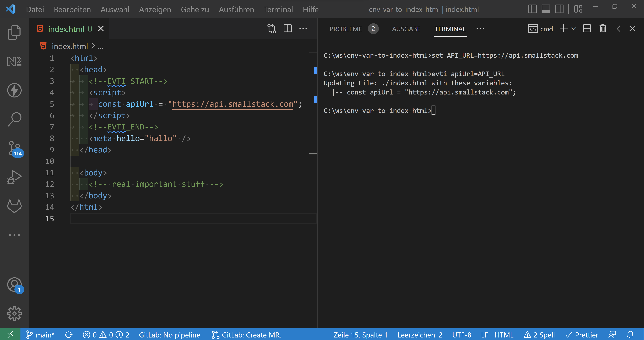Open the Gehe zu menu
This screenshot has width=644, height=340.
point(195,9)
